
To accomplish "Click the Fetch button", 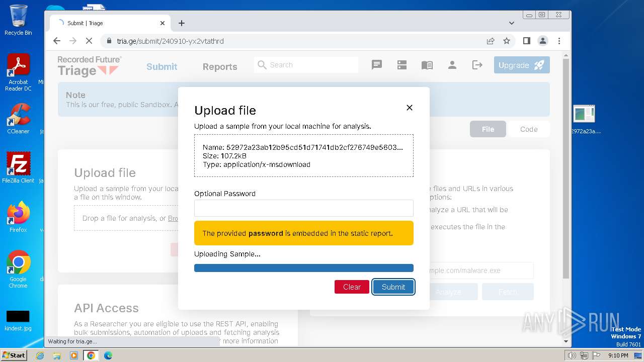I will (508, 292).
